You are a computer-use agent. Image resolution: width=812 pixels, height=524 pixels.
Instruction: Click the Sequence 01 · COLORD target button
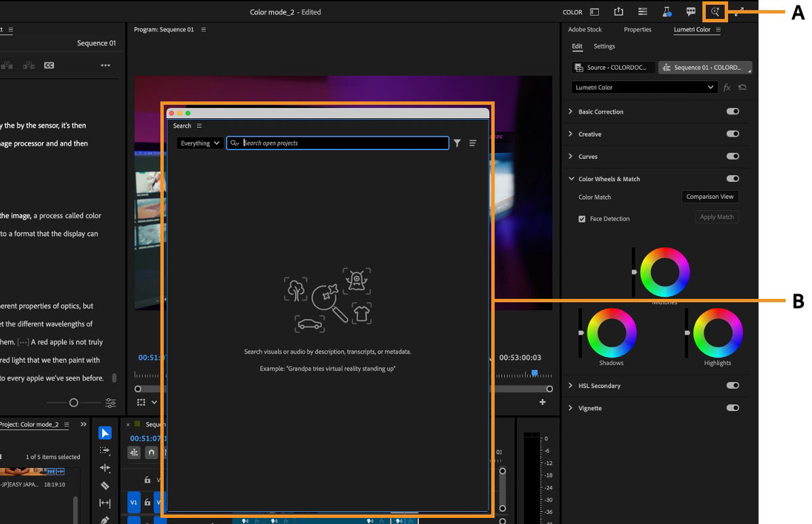(x=705, y=67)
